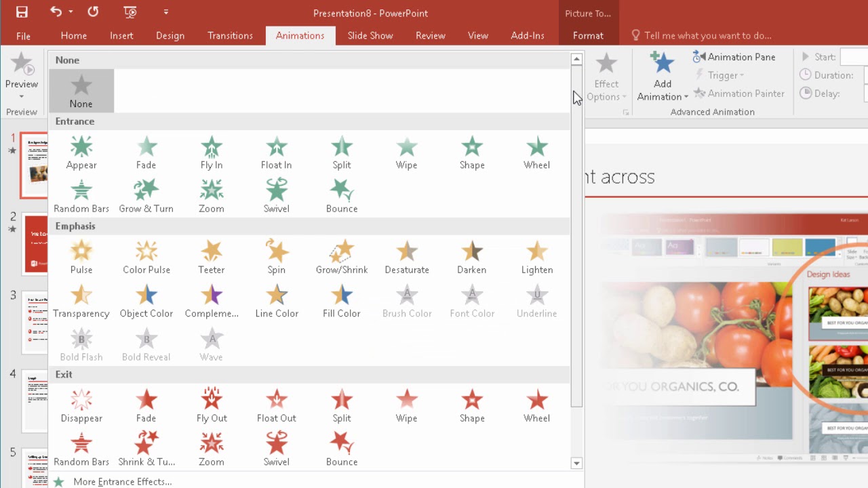Apply the Lighten emphasis effect
The height and width of the screenshot is (488, 868).
click(536, 258)
